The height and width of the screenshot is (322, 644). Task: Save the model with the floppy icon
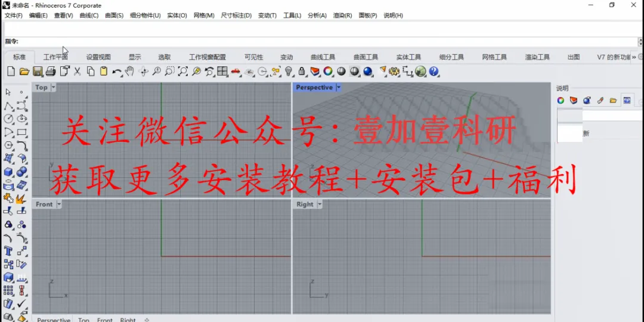[38, 72]
